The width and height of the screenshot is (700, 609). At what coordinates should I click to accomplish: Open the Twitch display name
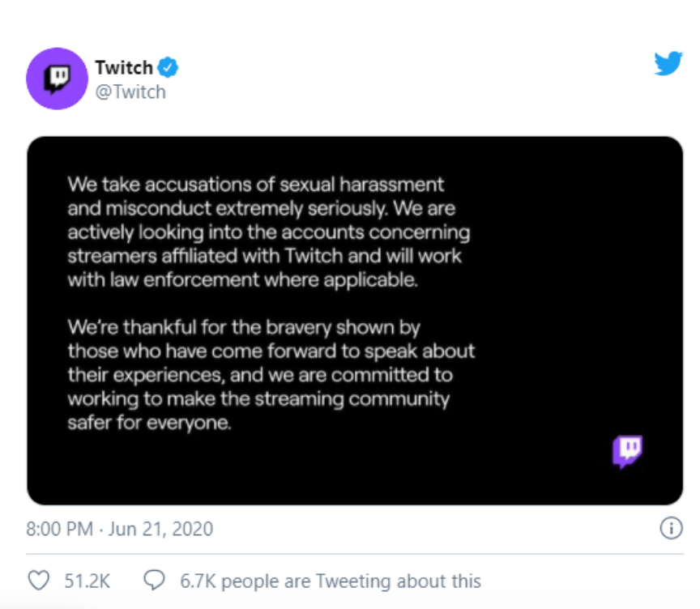pyautogui.click(x=124, y=68)
